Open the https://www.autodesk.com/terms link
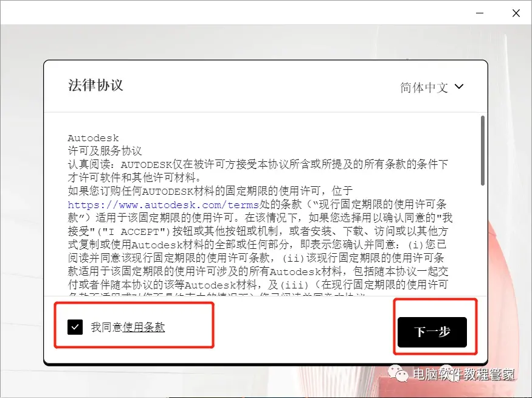 click(x=163, y=204)
